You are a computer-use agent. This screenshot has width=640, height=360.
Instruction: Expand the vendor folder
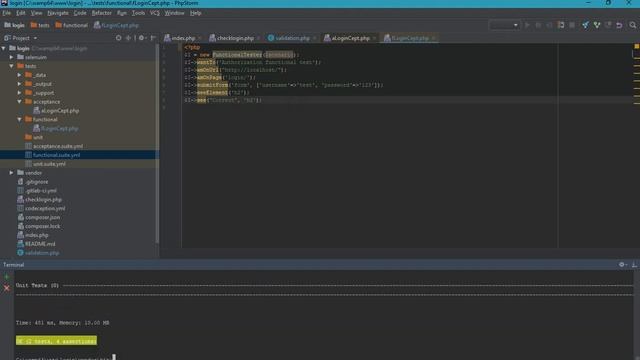[11, 173]
